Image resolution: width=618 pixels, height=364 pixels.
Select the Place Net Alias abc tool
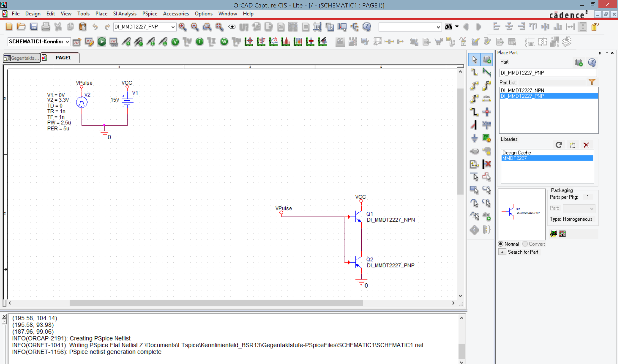tap(487, 99)
